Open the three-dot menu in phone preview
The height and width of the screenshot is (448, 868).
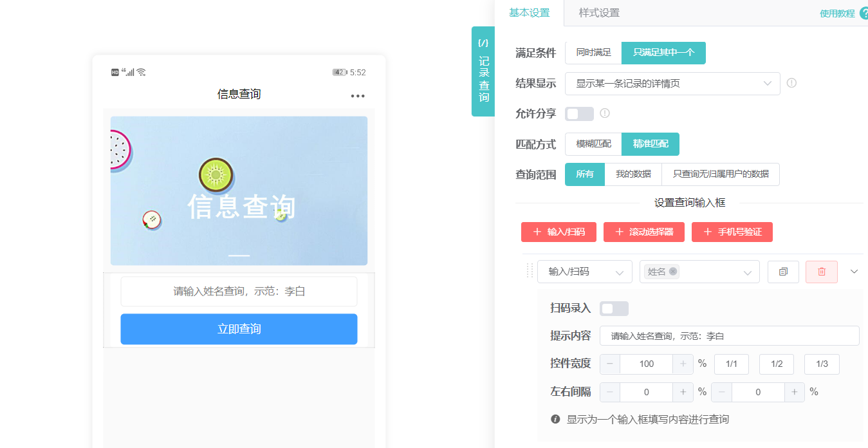point(358,95)
